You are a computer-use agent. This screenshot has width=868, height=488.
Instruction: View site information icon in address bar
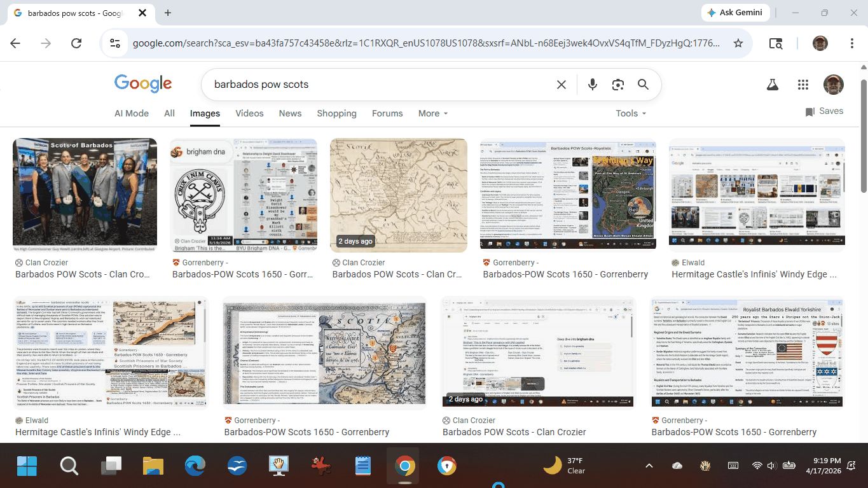pyautogui.click(x=115, y=43)
